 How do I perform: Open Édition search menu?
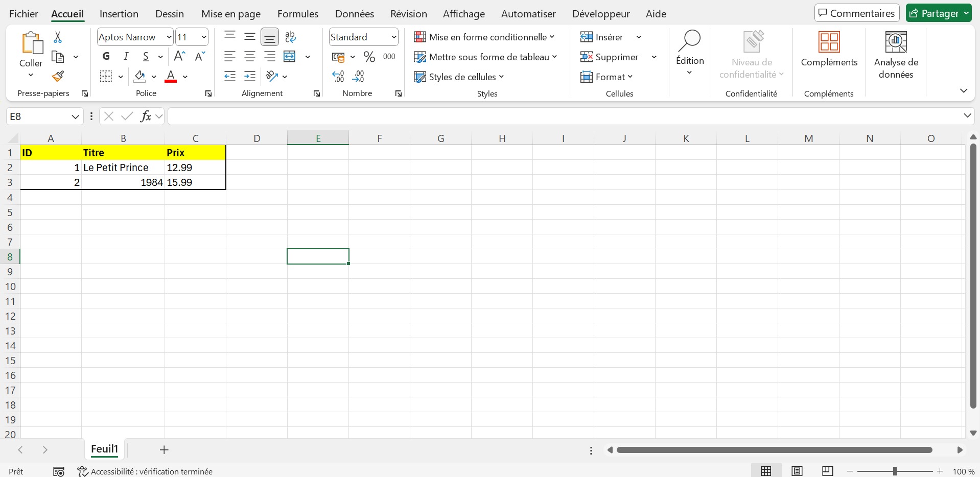[690, 53]
